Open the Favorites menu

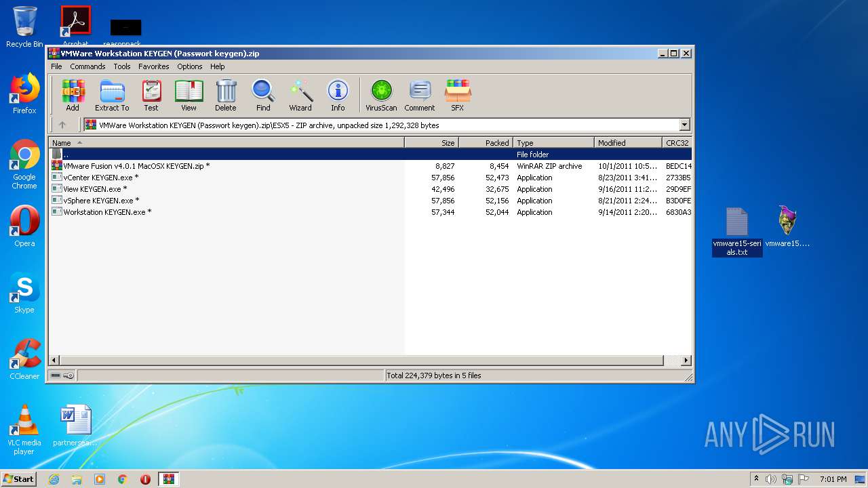click(154, 66)
